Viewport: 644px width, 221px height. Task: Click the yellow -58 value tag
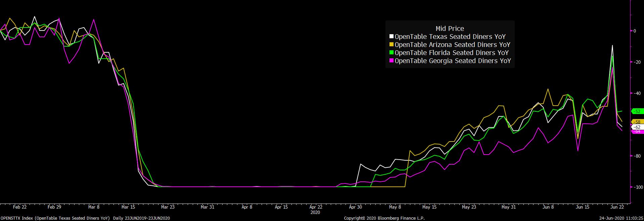pos(637,122)
